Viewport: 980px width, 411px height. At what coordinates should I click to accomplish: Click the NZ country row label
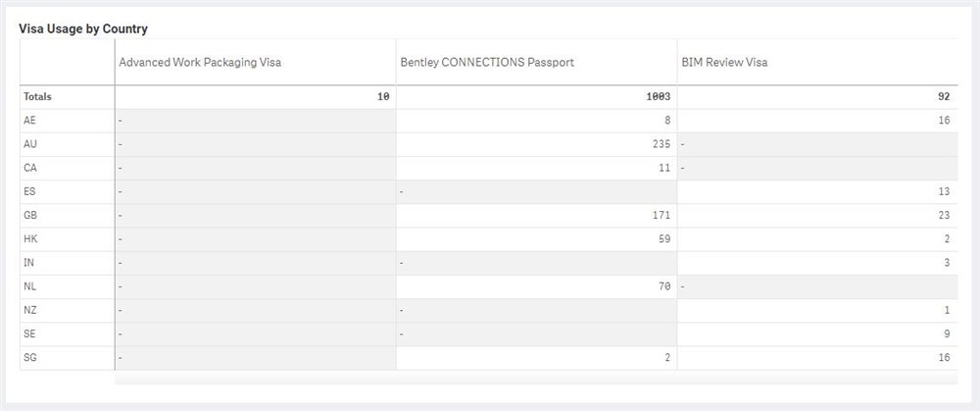click(x=29, y=311)
